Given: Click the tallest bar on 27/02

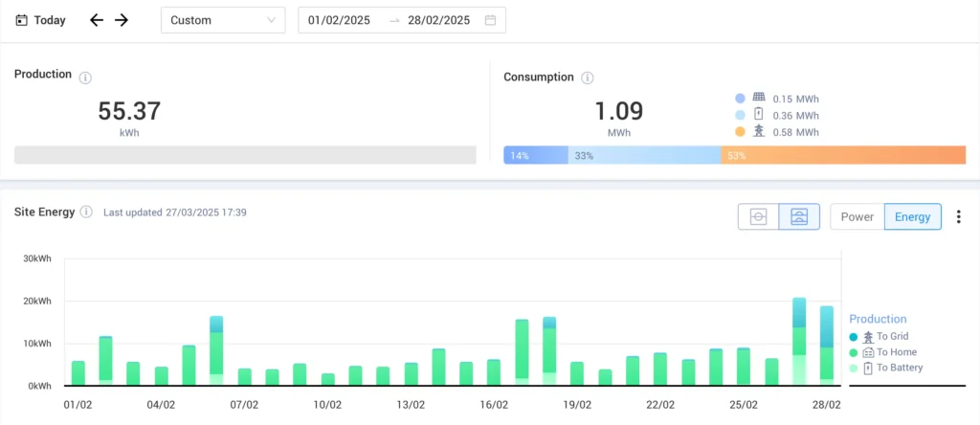Looking at the screenshot, I should (x=799, y=342).
